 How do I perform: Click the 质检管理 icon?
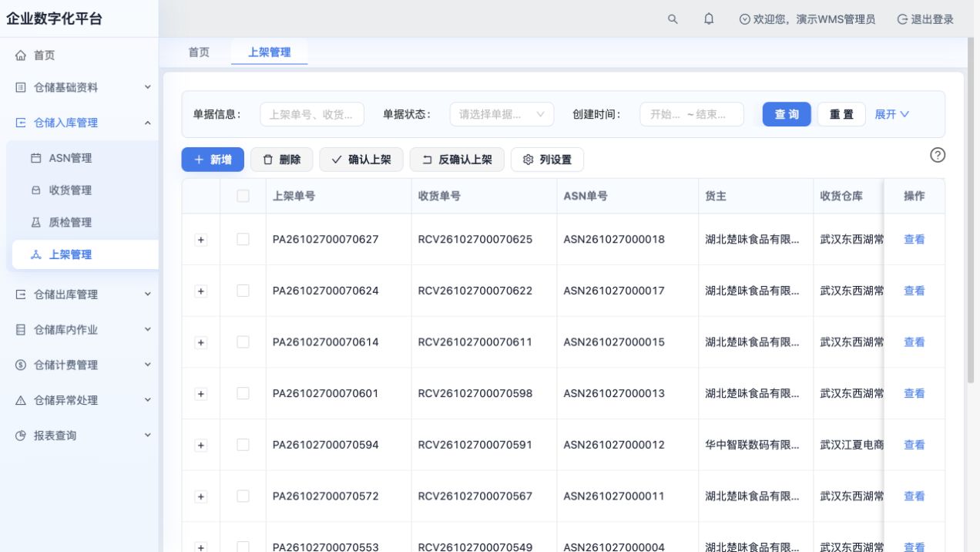click(36, 223)
